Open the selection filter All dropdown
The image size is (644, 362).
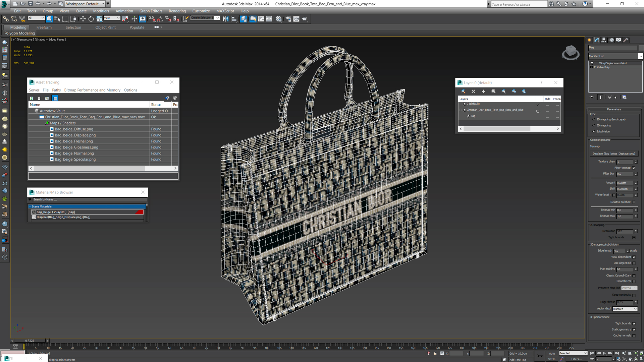[36, 18]
